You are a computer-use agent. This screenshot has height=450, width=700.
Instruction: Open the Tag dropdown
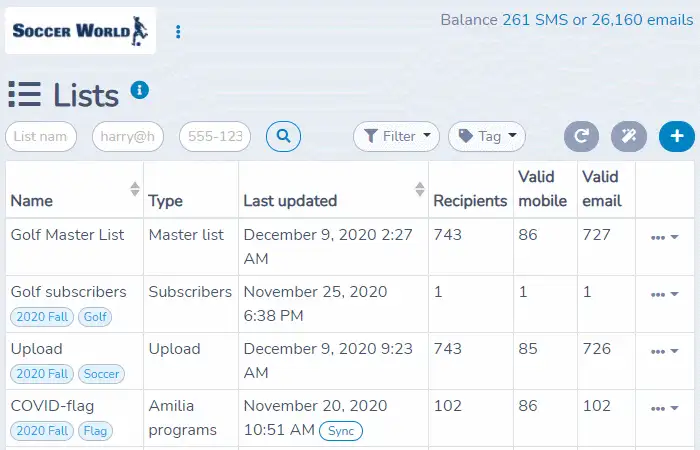[x=487, y=136]
